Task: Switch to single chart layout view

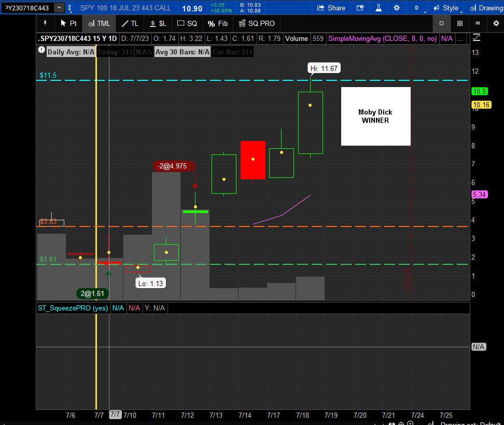Action: tap(441, 23)
